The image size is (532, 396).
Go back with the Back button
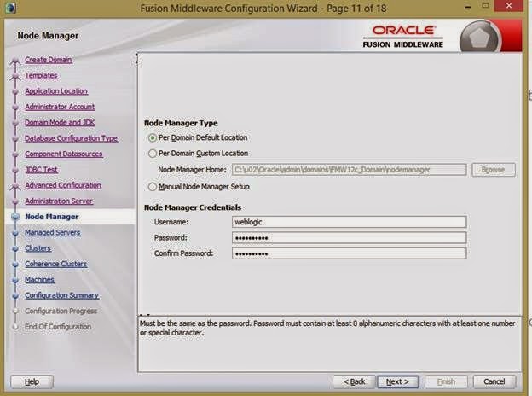coord(354,381)
